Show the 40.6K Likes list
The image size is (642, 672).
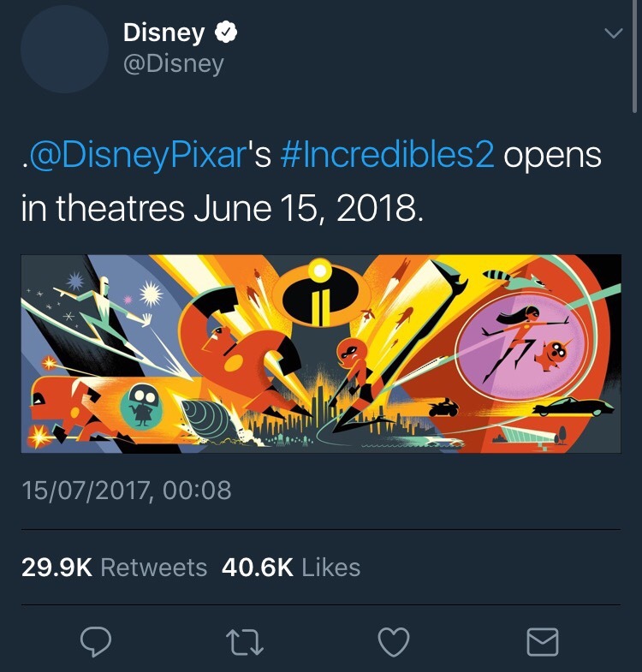coord(291,568)
